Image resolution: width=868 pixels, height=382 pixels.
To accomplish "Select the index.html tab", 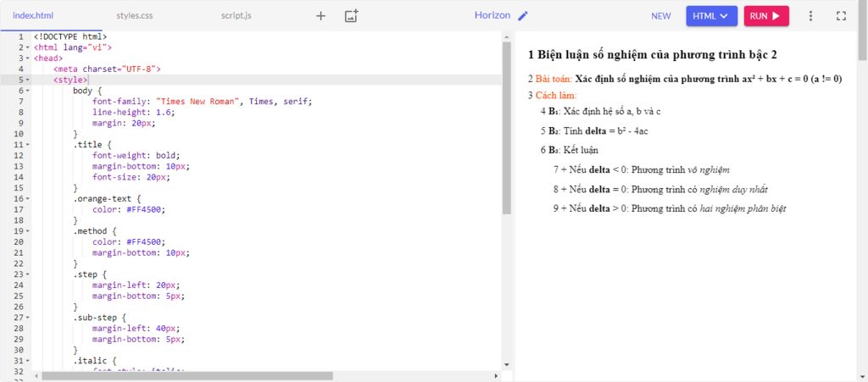I will [34, 15].
